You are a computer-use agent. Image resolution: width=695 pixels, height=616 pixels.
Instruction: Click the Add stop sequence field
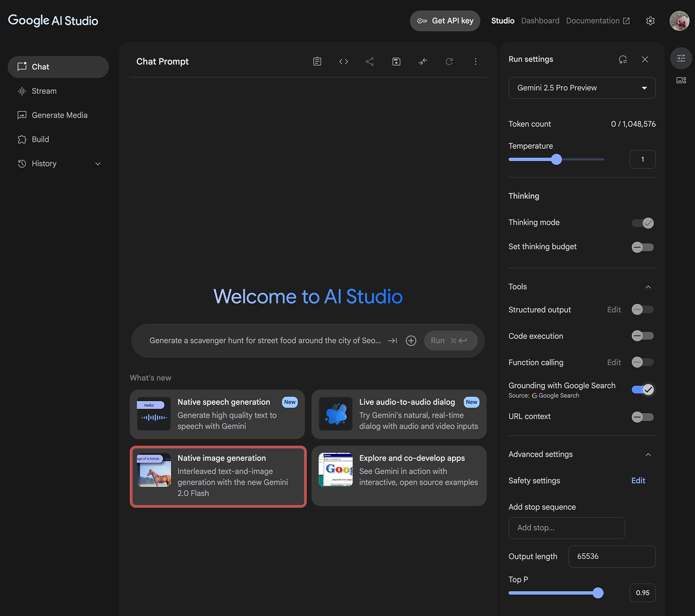567,528
